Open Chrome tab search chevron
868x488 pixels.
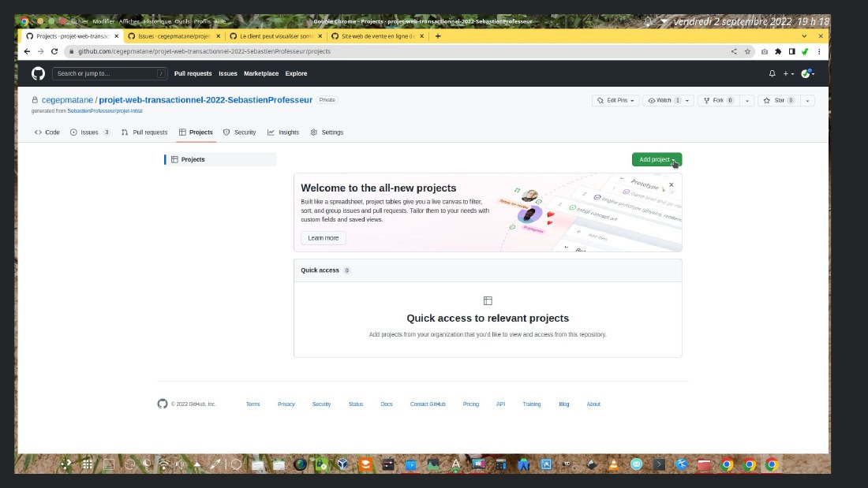pos(804,36)
